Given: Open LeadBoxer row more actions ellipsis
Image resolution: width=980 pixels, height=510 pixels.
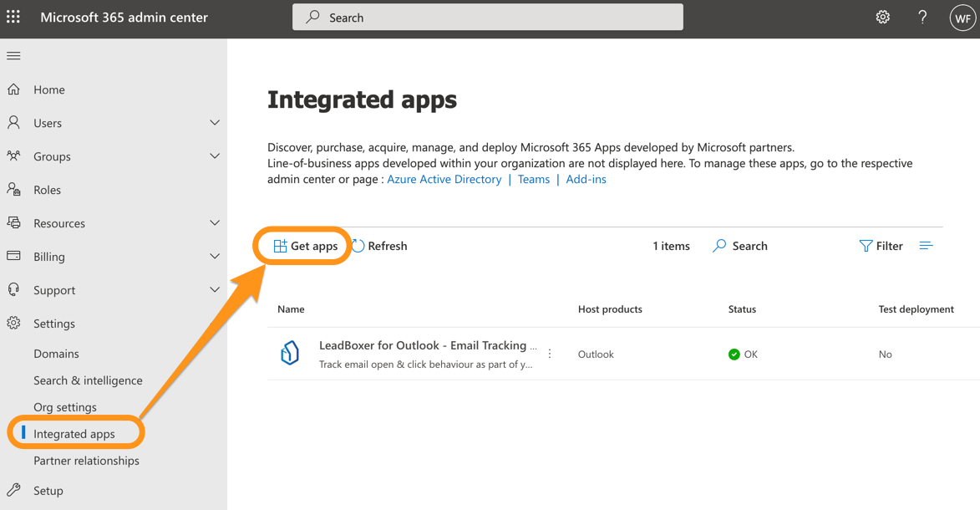Looking at the screenshot, I should point(550,354).
